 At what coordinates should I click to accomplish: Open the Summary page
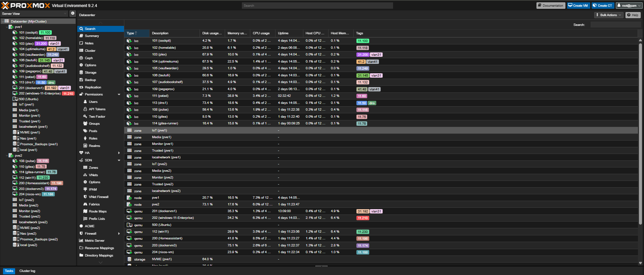tap(101, 36)
